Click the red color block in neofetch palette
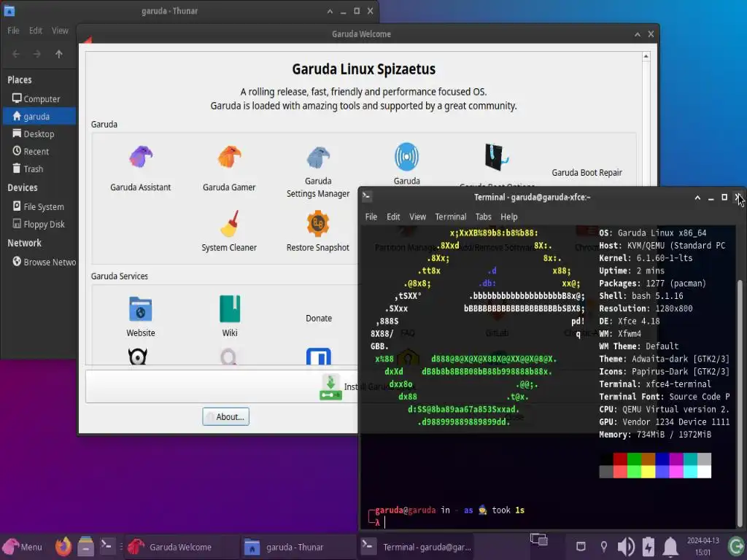 pyautogui.click(x=620, y=459)
